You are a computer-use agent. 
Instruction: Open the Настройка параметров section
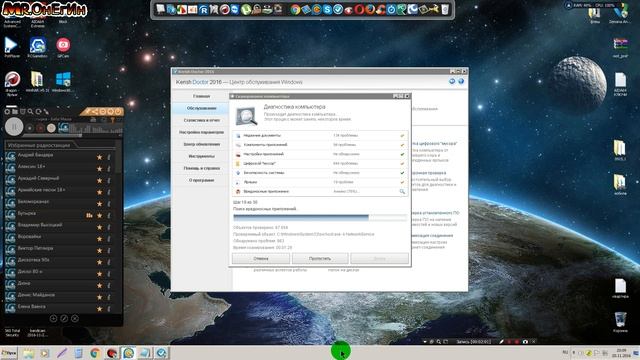pyautogui.click(x=201, y=132)
